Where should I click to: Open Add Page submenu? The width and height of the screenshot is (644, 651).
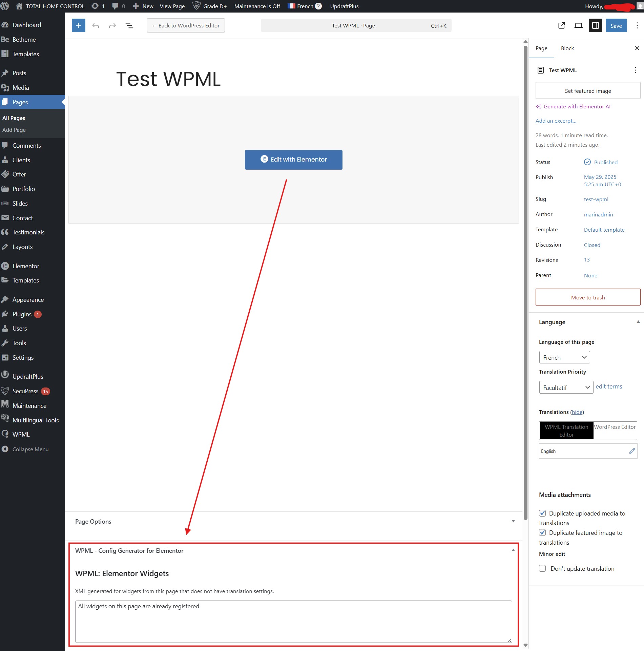coord(14,130)
